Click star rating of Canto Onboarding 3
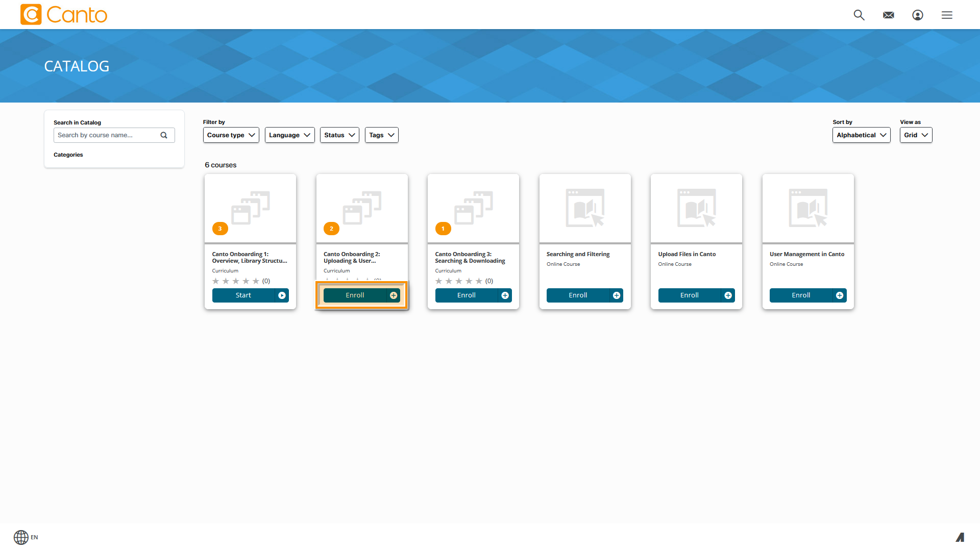980x551 pixels. 459,281
